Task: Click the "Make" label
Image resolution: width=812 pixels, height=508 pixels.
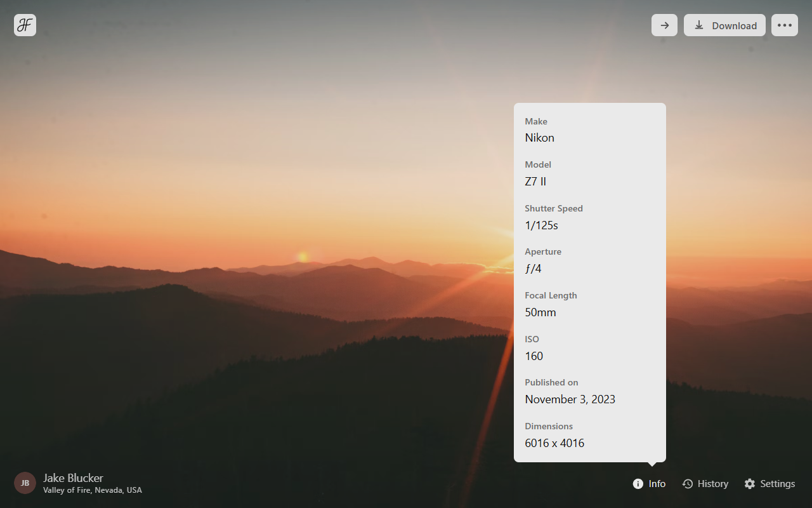Action: click(x=536, y=121)
